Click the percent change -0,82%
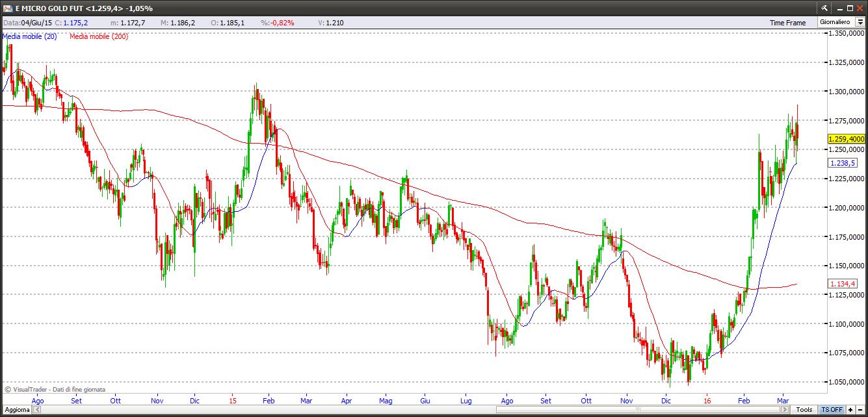The image size is (868, 417). tap(283, 23)
